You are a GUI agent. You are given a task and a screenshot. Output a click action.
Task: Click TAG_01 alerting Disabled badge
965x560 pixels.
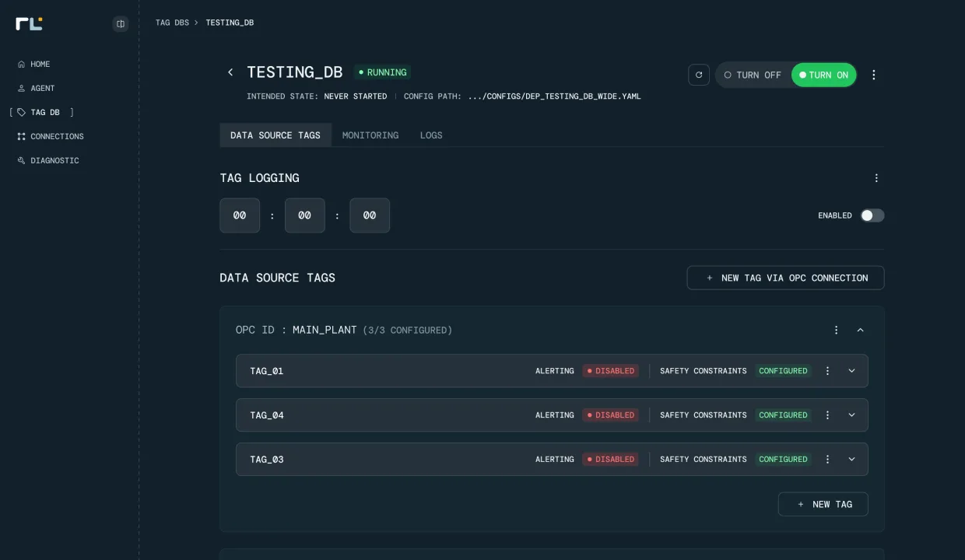click(x=610, y=371)
